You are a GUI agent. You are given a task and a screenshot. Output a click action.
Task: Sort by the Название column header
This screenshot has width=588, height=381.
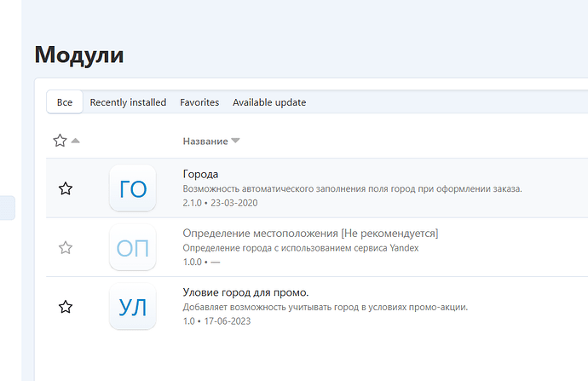(x=205, y=141)
